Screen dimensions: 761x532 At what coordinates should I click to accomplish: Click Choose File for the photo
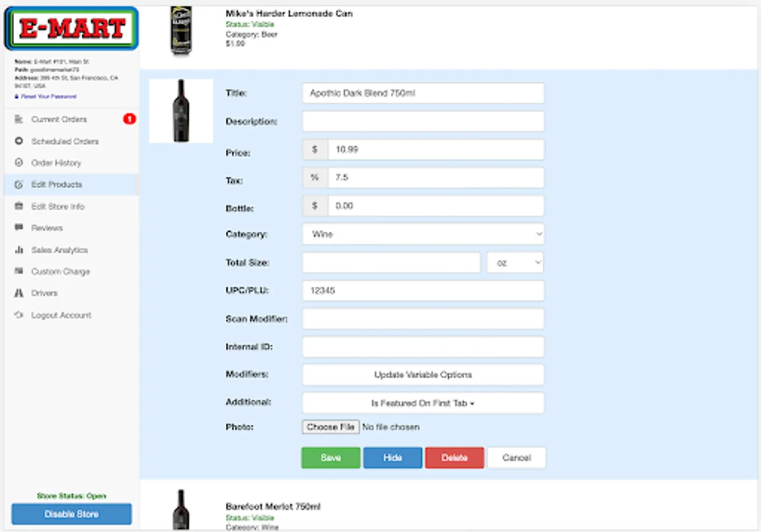331,427
